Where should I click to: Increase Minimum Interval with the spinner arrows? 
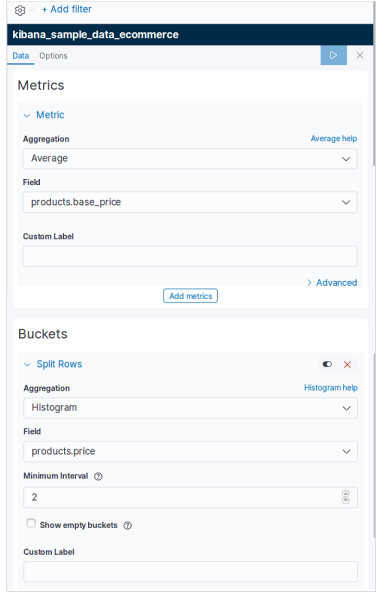(x=345, y=494)
